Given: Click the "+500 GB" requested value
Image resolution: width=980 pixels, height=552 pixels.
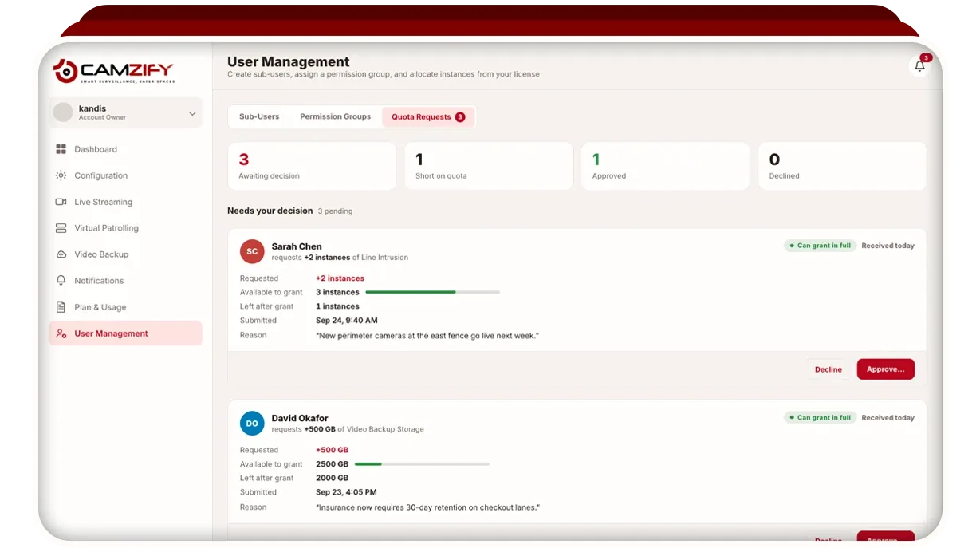Looking at the screenshot, I should point(332,450).
